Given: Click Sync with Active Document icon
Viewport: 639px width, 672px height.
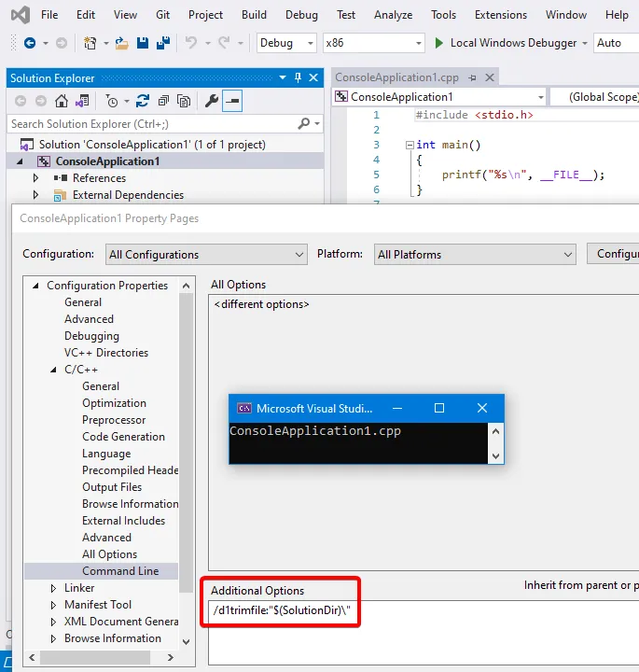Looking at the screenshot, I should 142,101.
